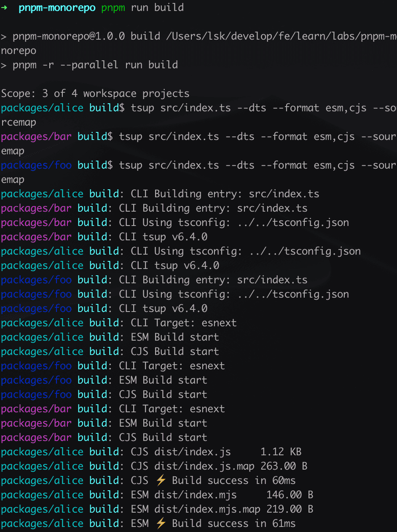Click the green pnpm command word
The height and width of the screenshot is (532, 397).
113,8
